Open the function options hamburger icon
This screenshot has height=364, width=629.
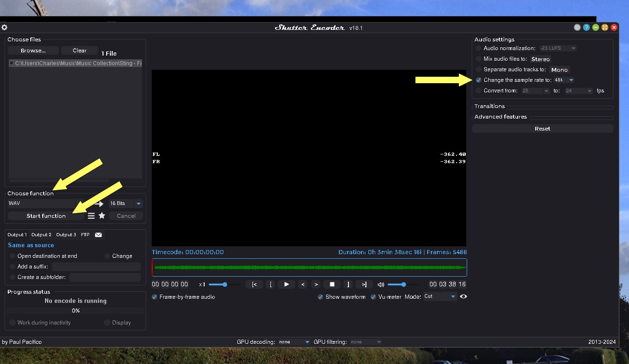(x=91, y=216)
